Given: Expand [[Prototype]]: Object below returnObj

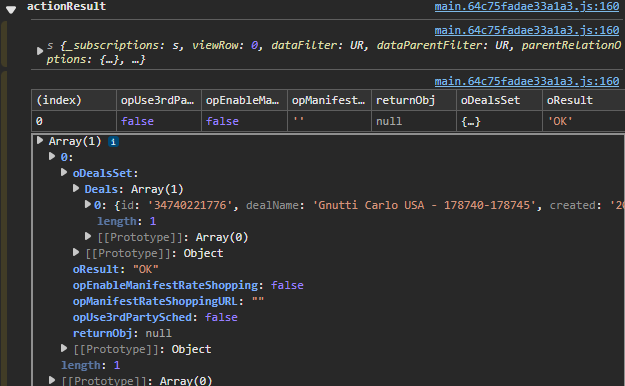Looking at the screenshot, I should click(64, 349).
